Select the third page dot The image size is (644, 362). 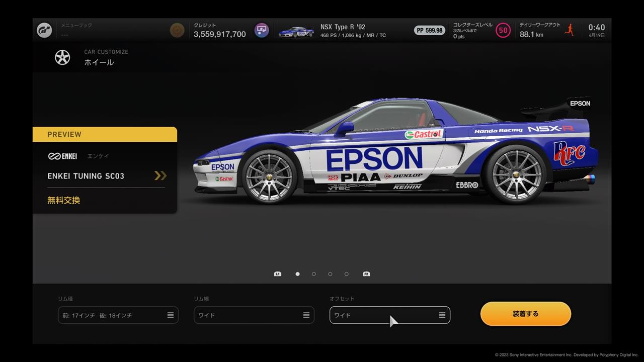coord(330,274)
